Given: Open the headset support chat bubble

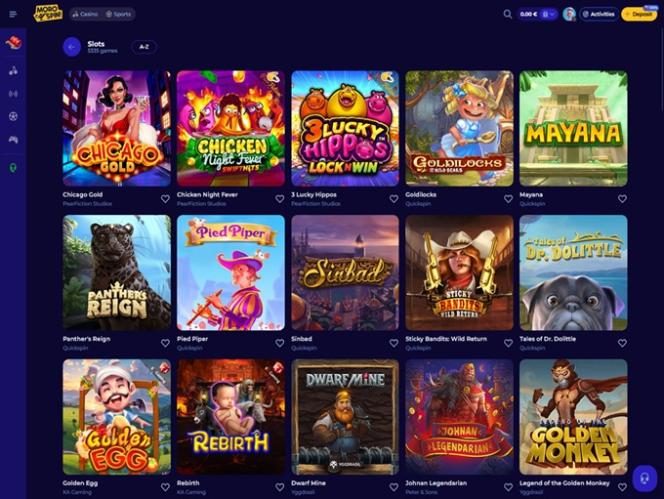Looking at the screenshot, I should [x=645, y=478].
